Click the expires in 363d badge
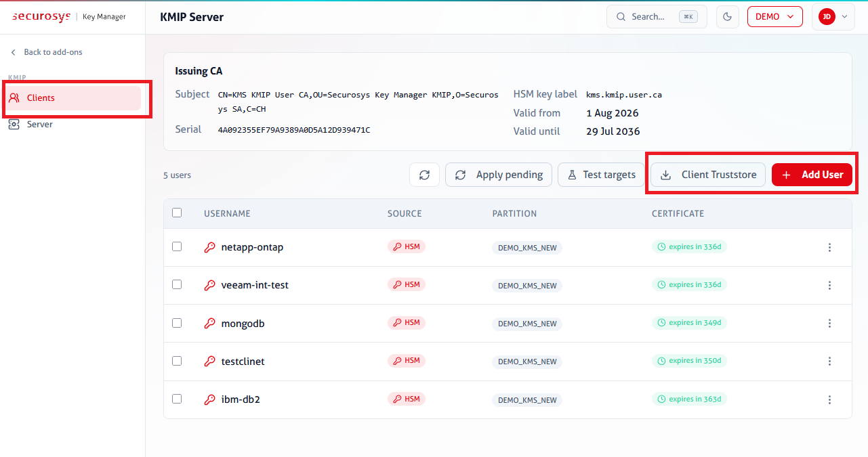Screen dimensions: 868x457 (x=689, y=399)
